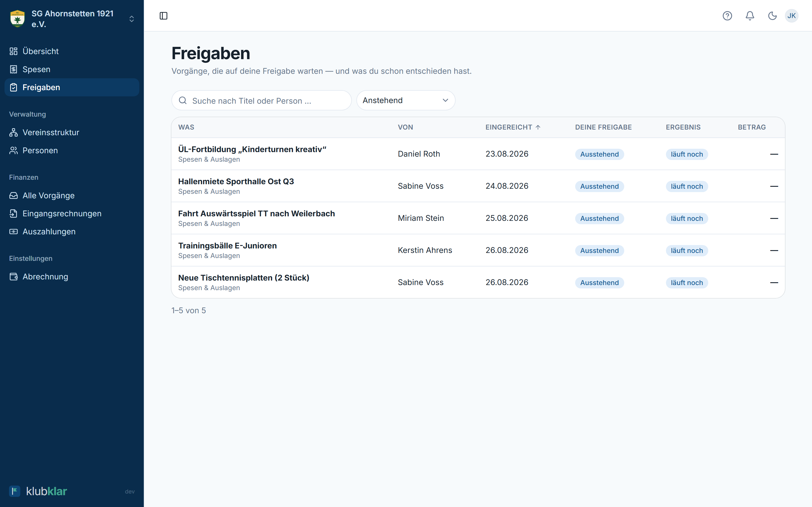Click the Alle Vorgänge inbox icon
This screenshot has width=812, height=507.
click(14, 195)
